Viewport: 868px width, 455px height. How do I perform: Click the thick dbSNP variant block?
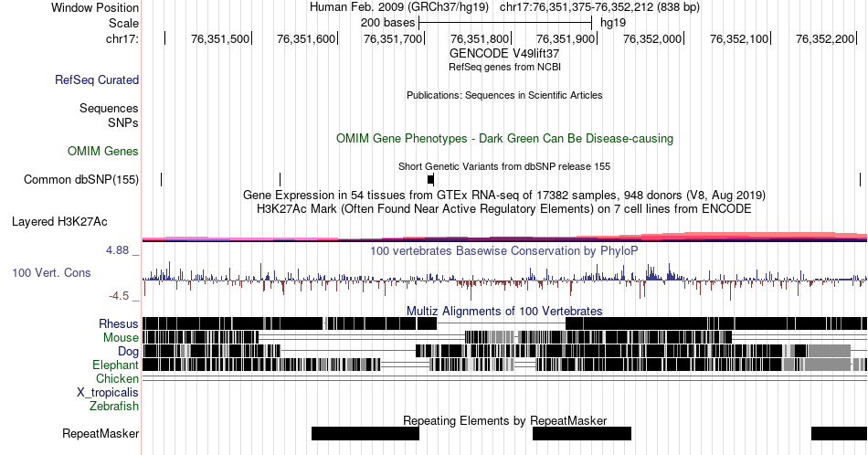tap(430, 179)
